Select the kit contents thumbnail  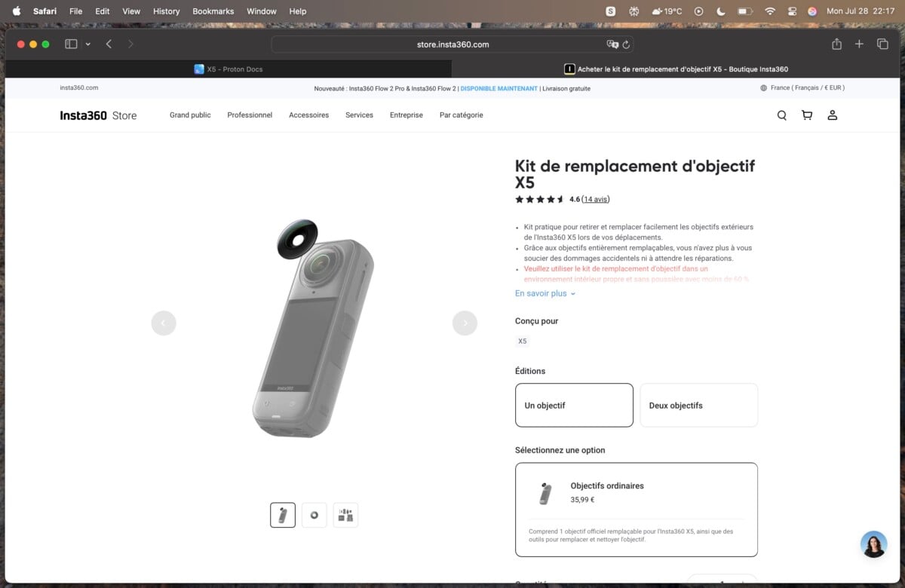(345, 515)
